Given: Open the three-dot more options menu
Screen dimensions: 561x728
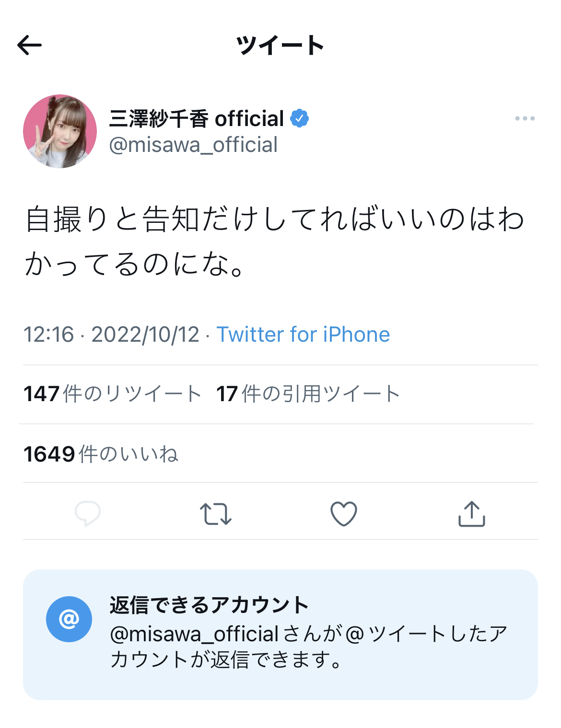Looking at the screenshot, I should (525, 118).
